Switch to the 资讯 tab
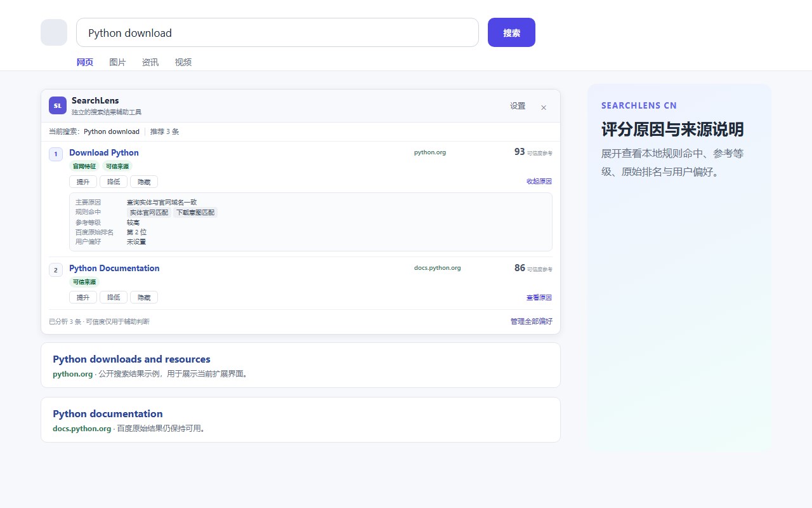Screen dimensions: 812x508 pyautogui.click(x=150, y=62)
